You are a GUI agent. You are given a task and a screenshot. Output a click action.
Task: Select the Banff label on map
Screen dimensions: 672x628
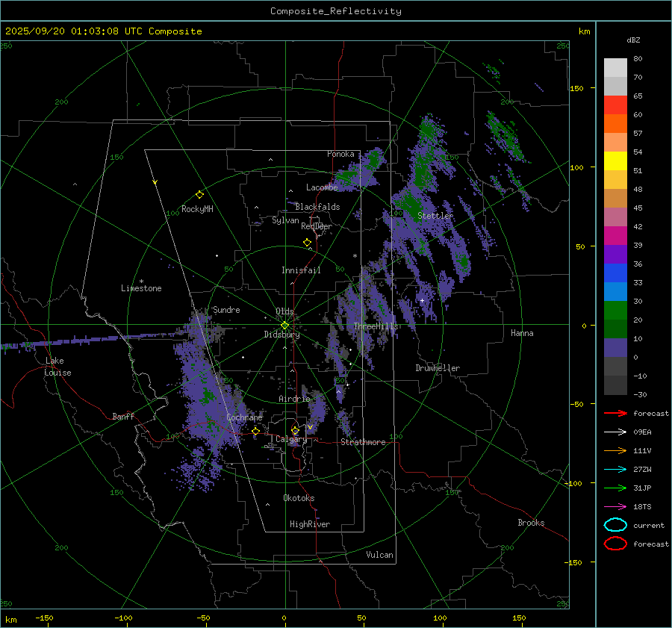(x=123, y=417)
